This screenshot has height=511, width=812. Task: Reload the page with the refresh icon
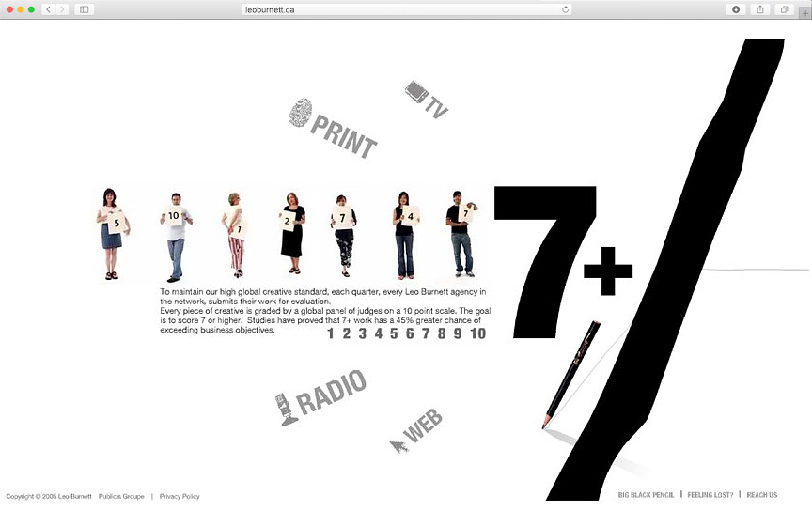[x=566, y=9]
